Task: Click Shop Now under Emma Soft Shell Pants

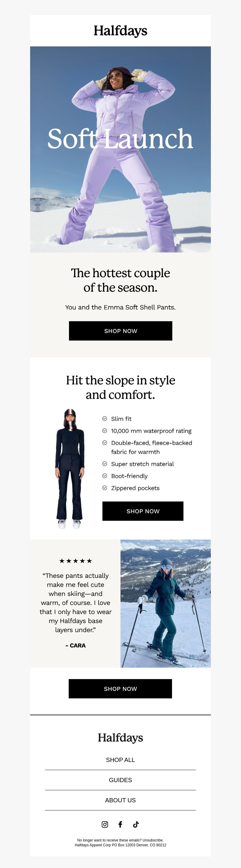Action: pos(121,331)
